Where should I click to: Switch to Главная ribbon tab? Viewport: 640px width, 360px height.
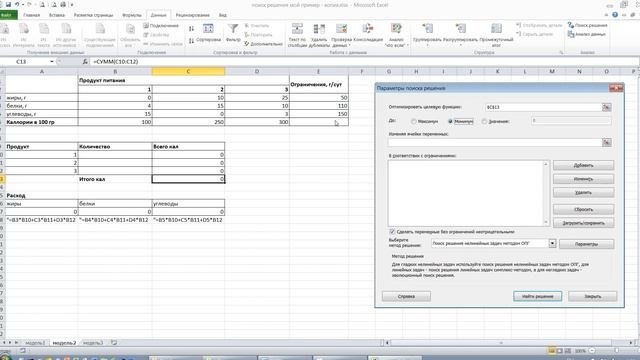(x=31, y=15)
